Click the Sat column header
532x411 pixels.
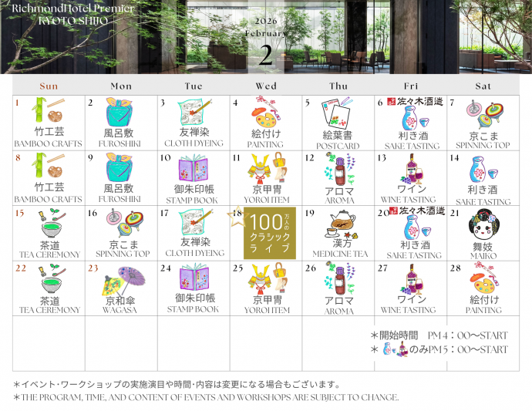tap(483, 86)
